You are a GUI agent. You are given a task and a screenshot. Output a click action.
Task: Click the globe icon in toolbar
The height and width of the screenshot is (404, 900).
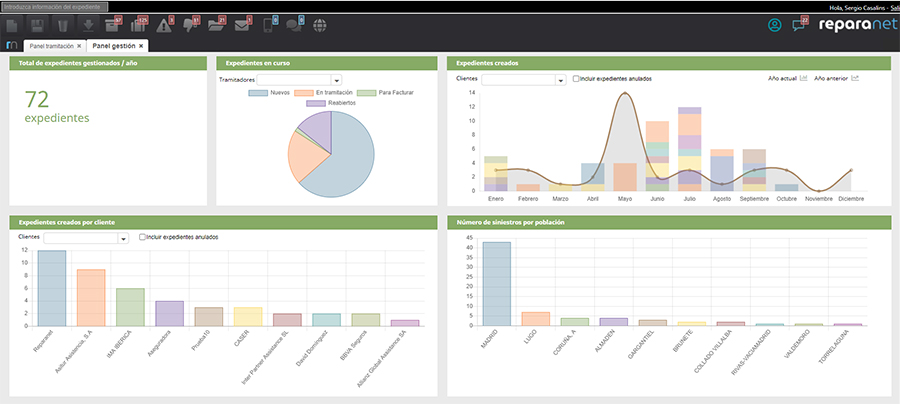pos(319,25)
